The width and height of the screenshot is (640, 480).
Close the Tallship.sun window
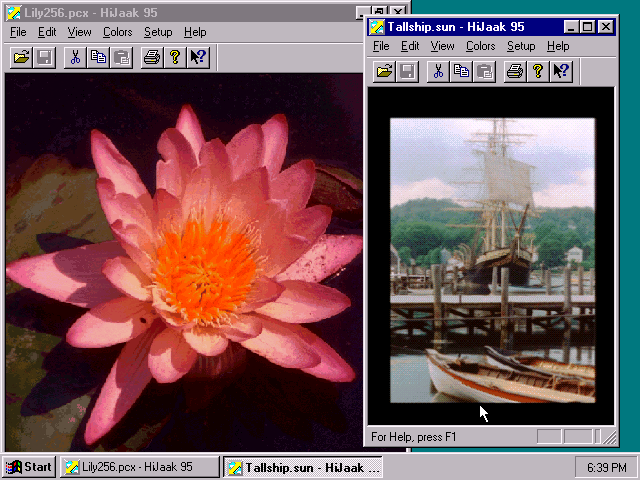(606, 27)
